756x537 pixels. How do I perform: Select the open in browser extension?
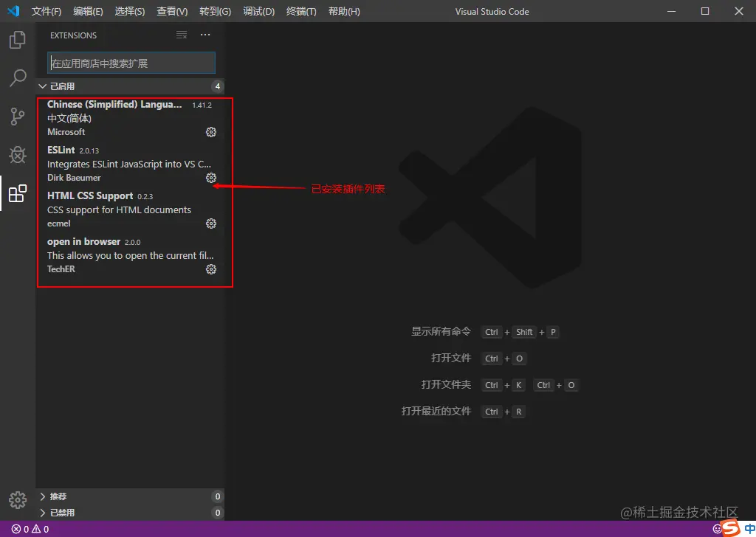(x=131, y=255)
